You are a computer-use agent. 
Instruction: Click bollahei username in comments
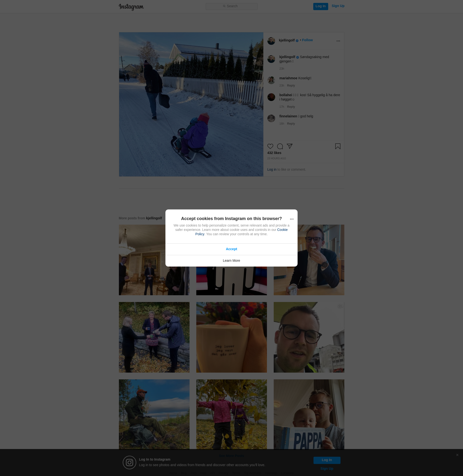286,95
